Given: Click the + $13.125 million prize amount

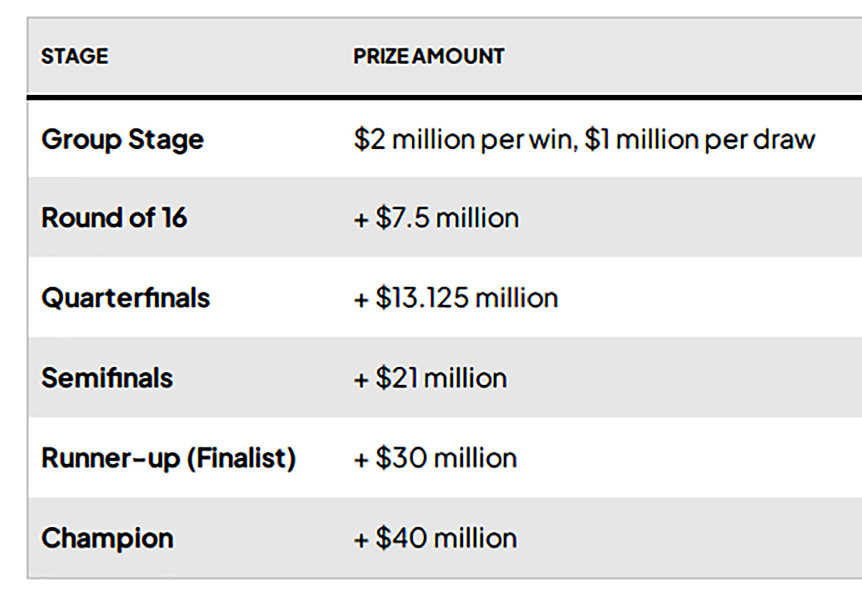Looking at the screenshot, I should point(456,298).
